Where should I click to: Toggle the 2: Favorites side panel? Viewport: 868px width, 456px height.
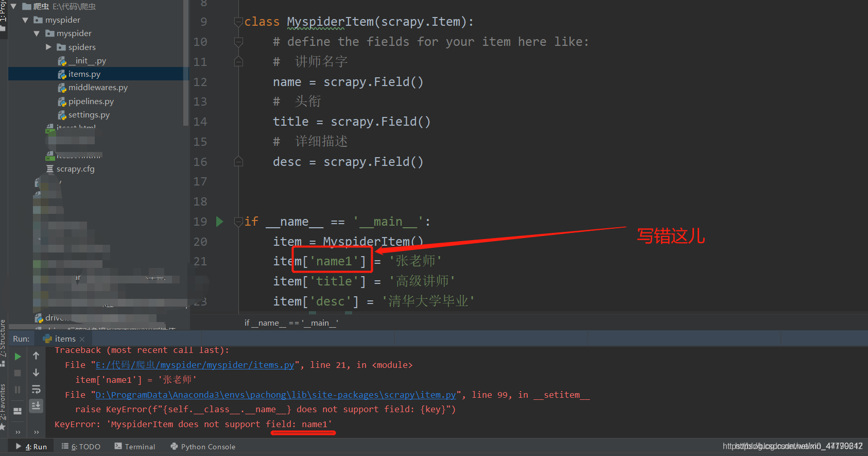pos(3,407)
